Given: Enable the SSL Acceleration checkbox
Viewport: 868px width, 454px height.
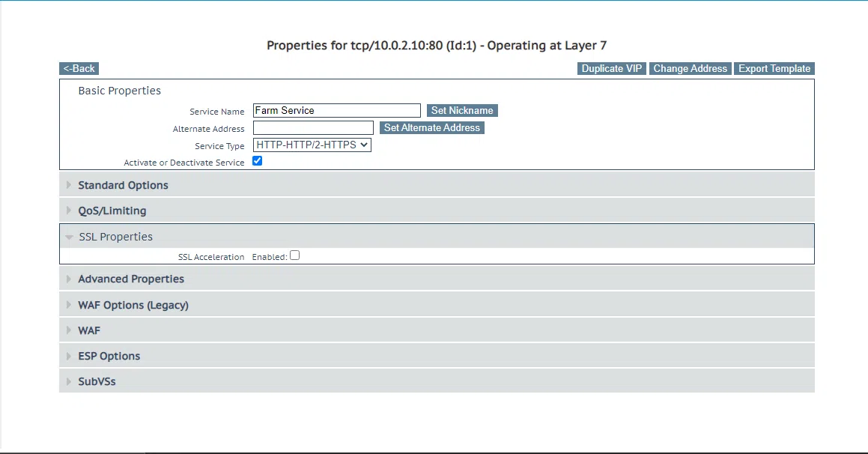Looking at the screenshot, I should 295,255.
